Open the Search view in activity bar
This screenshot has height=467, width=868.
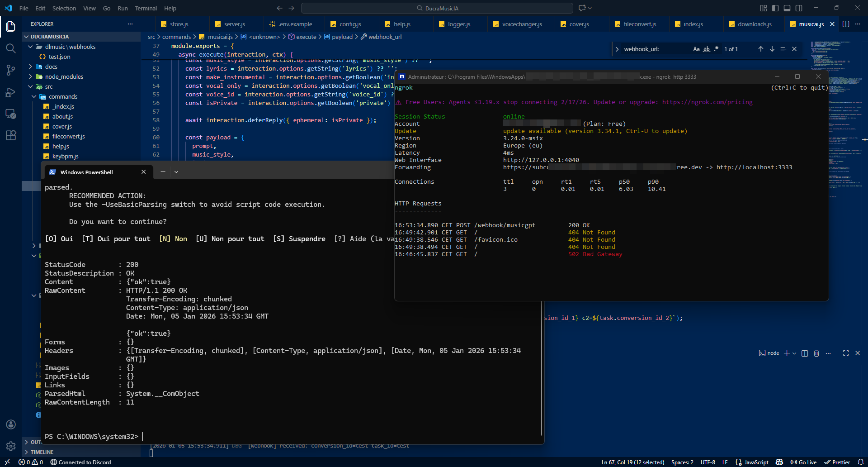tap(11, 48)
